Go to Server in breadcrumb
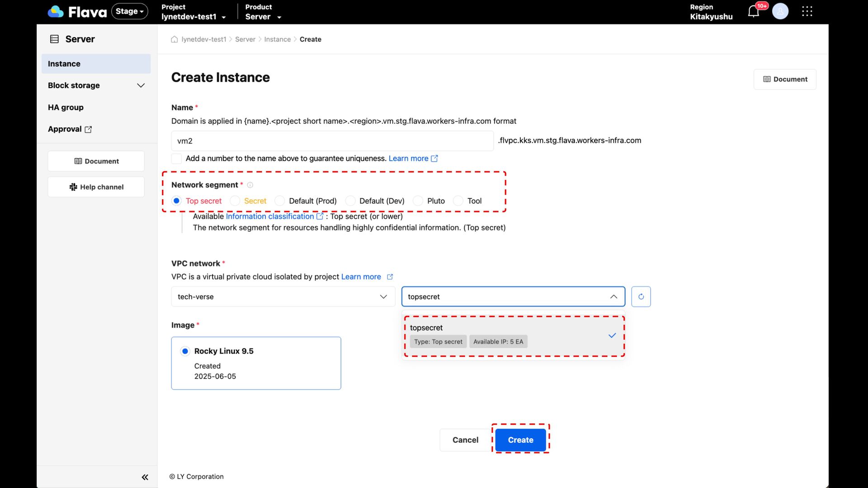The width and height of the screenshot is (868, 488). pos(245,39)
